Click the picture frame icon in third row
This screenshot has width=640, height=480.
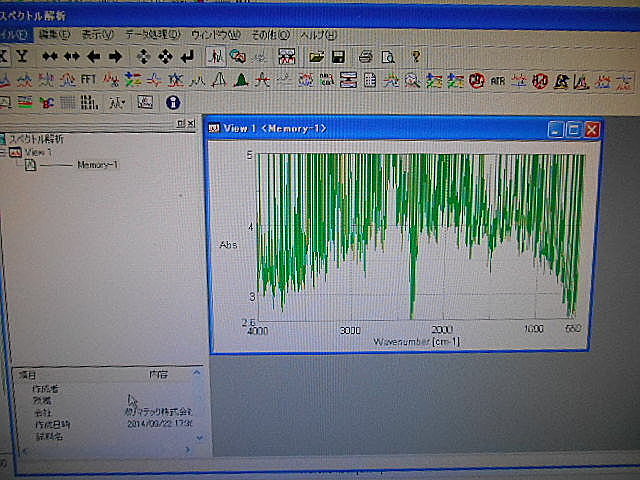(x=145, y=102)
